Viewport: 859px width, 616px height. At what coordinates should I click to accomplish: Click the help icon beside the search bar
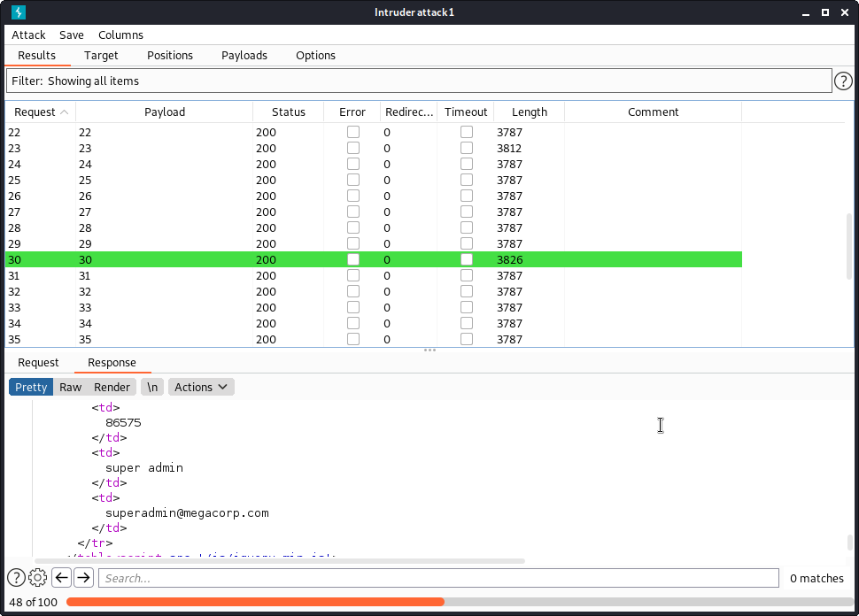[16, 578]
